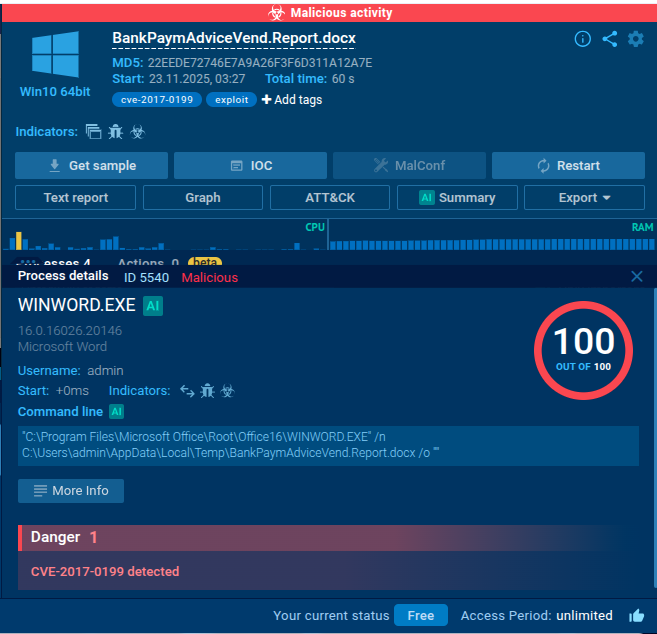Viewport: 657px width, 634px height.
Task: Click the Malicious activity banner
Action: tap(329, 13)
